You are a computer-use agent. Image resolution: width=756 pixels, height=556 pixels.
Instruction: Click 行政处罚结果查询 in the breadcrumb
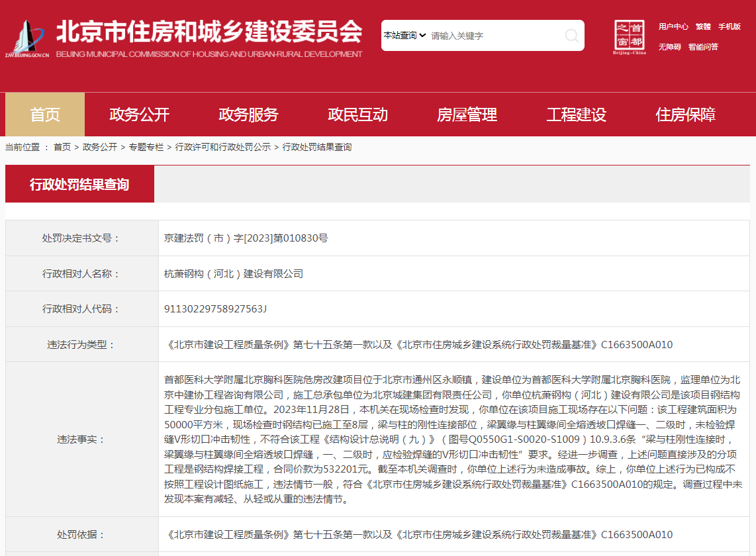point(317,147)
